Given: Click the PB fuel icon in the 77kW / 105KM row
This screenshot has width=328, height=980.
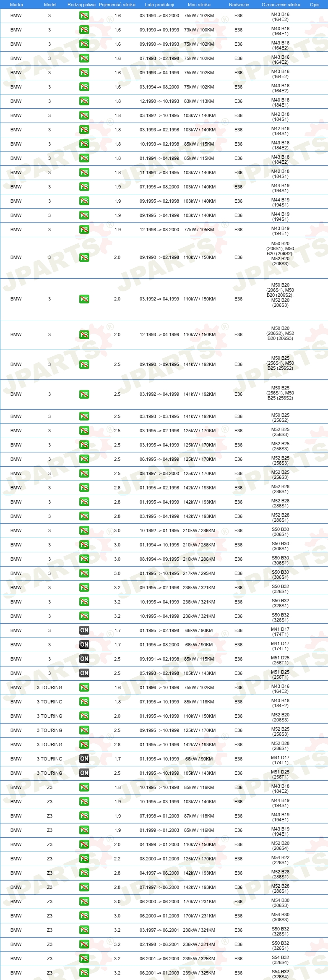Looking at the screenshot, I should (x=84, y=230).
